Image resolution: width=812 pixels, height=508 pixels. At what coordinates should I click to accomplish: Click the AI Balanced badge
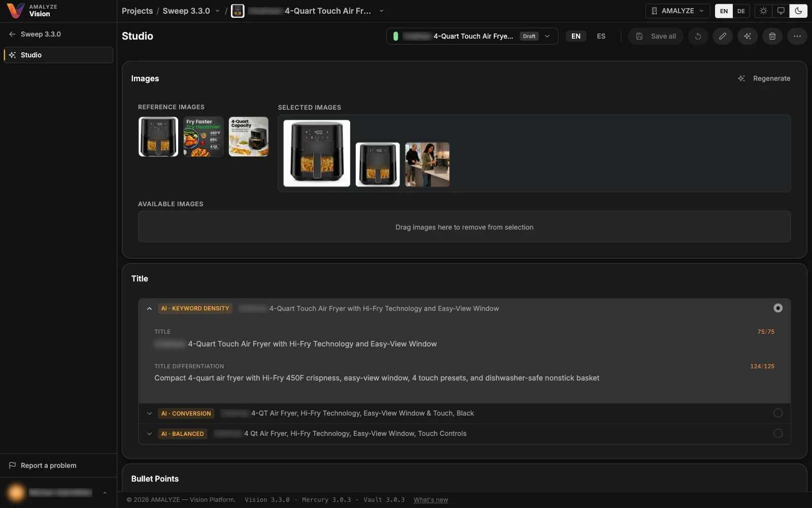[183, 434]
